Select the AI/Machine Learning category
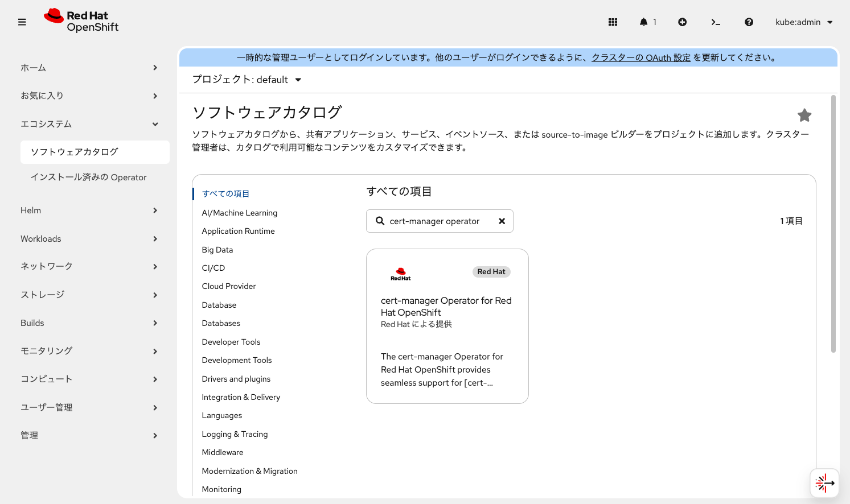This screenshot has width=850, height=504. [240, 212]
